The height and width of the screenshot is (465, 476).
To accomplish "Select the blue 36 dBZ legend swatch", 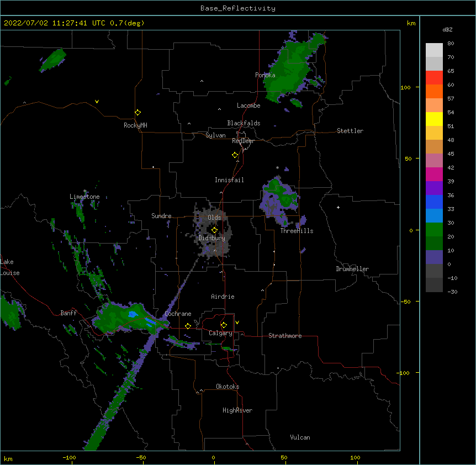I will pos(434,202).
